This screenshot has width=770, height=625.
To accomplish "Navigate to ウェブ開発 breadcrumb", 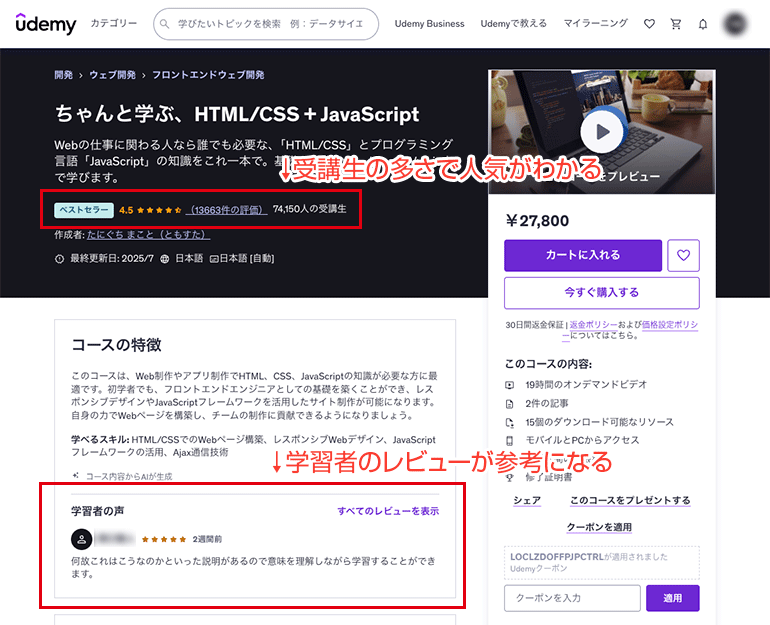I will [x=112, y=75].
